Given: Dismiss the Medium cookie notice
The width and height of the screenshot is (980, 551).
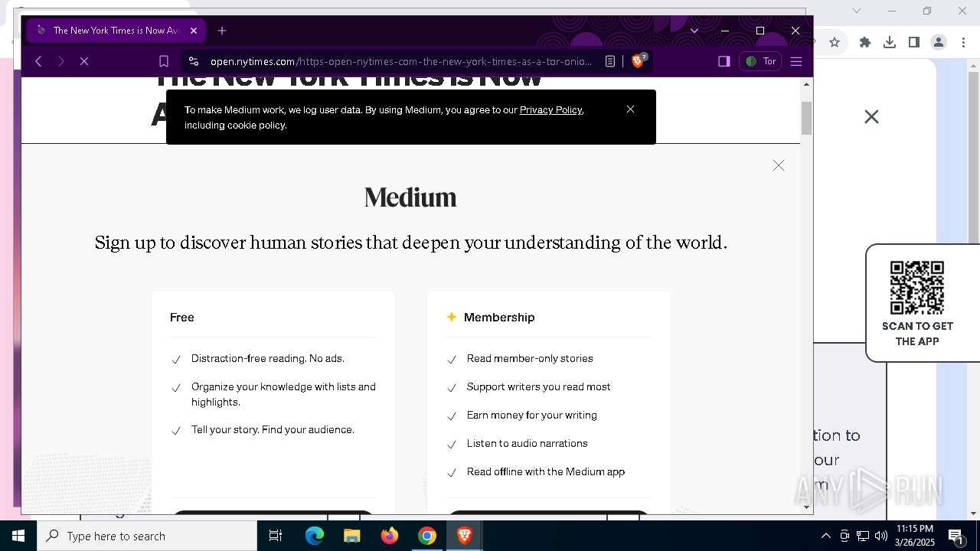Looking at the screenshot, I should pyautogui.click(x=630, y=109).
